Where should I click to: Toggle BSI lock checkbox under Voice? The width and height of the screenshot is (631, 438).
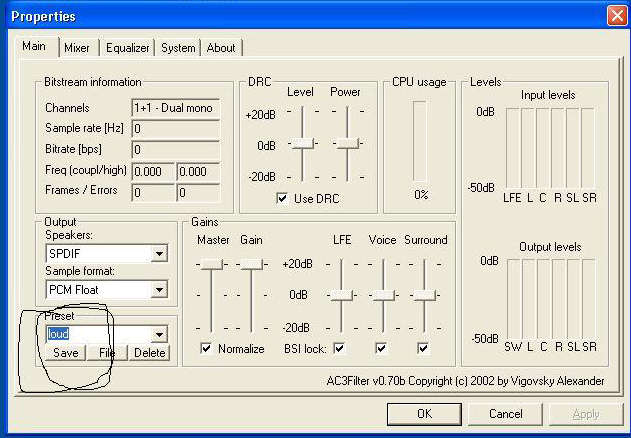point(382,348)
